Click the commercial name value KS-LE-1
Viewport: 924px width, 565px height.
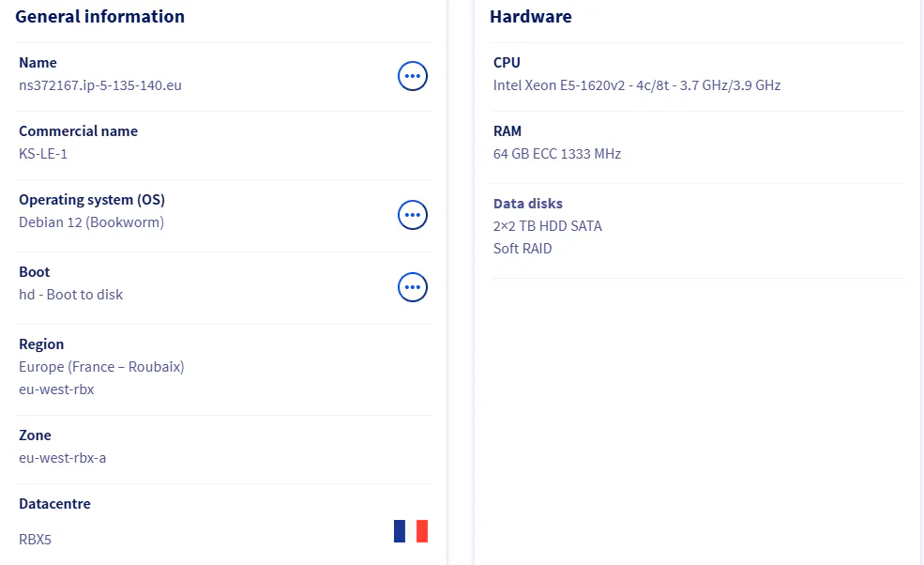point(43,154)
